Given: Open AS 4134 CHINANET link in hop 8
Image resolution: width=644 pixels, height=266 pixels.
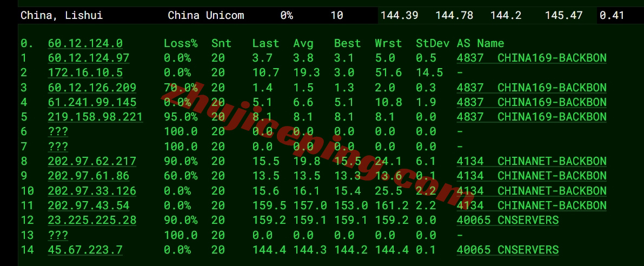Looking at the screenshot, I should (x=532, y=161).
